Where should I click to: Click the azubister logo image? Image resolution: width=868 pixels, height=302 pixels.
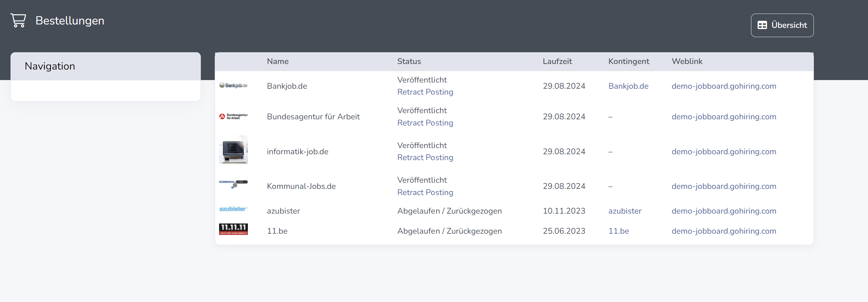(x=233, y=209)
